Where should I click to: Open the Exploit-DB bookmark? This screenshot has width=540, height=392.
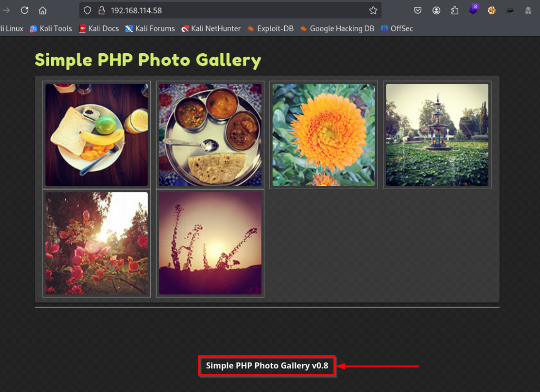[x=271, y=28]
